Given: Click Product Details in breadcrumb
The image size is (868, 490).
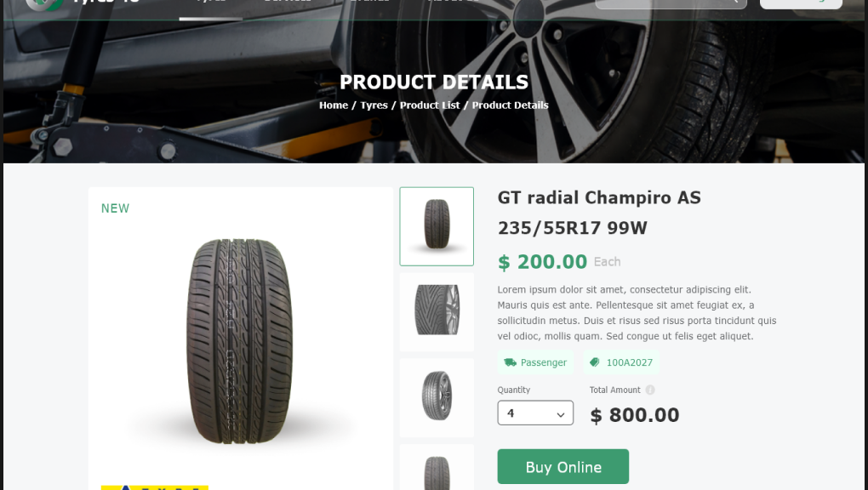Looking at the screenshot, I should pos(510,105).
